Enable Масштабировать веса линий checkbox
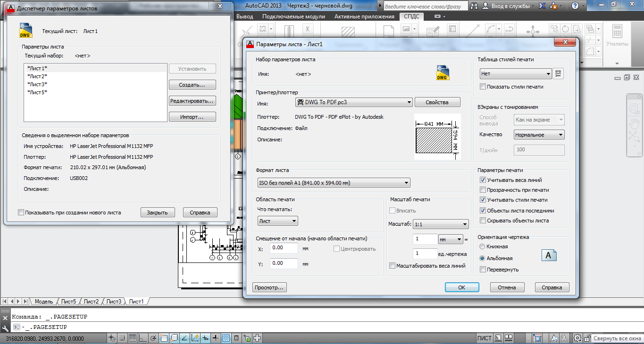Viewport: 644px width, 344px height. click(392, 266)
